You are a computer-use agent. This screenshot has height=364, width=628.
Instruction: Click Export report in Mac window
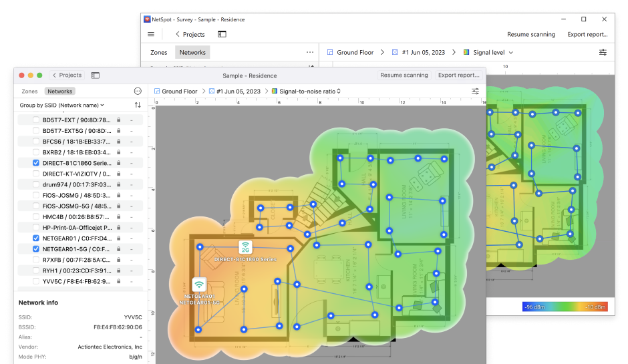[458, 75]
